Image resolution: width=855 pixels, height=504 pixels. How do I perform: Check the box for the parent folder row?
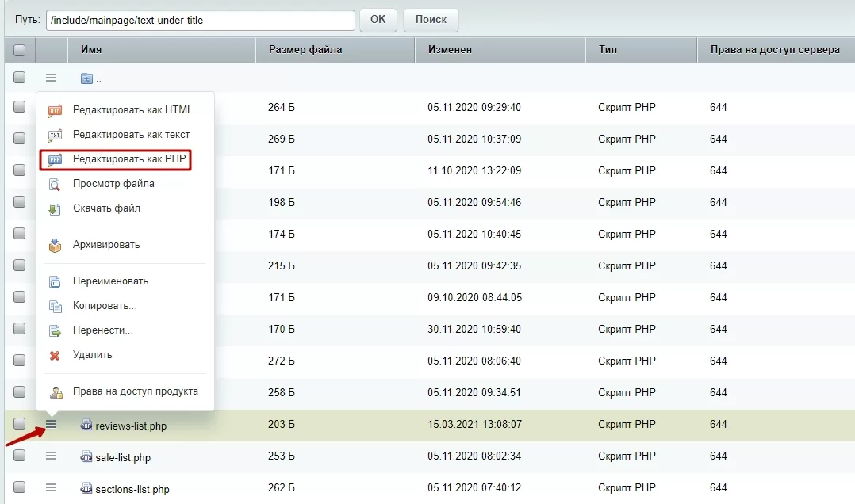pyautogui.click(x=20, y=78)
